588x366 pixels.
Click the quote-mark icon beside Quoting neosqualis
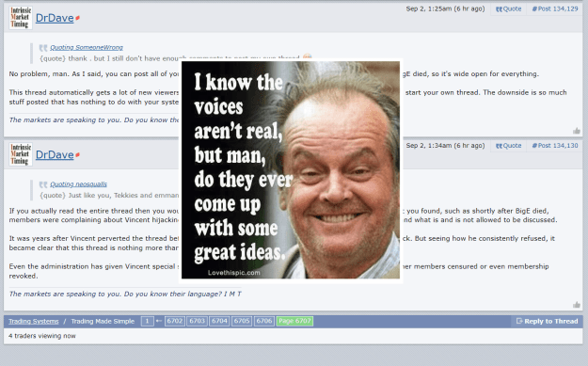(x=43, y=184)
